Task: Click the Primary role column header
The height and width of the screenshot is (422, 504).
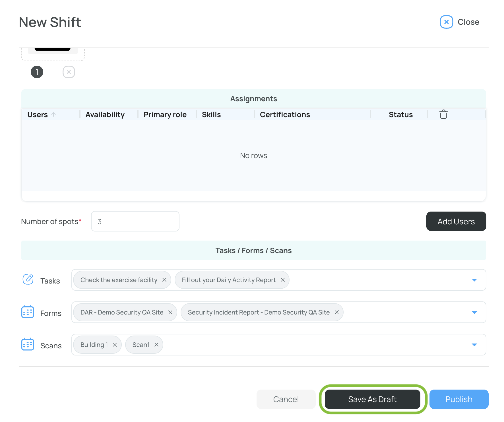Action: pyautogui.click(x=165, y=115)
